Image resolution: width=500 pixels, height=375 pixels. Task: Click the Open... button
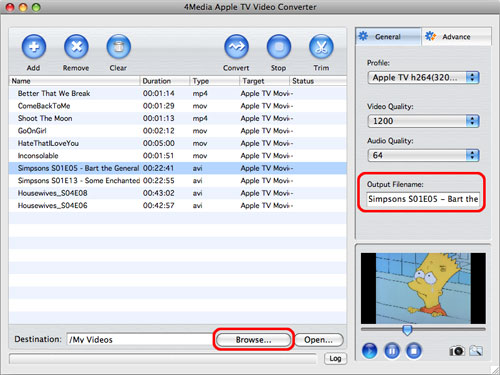pos(319,340)
